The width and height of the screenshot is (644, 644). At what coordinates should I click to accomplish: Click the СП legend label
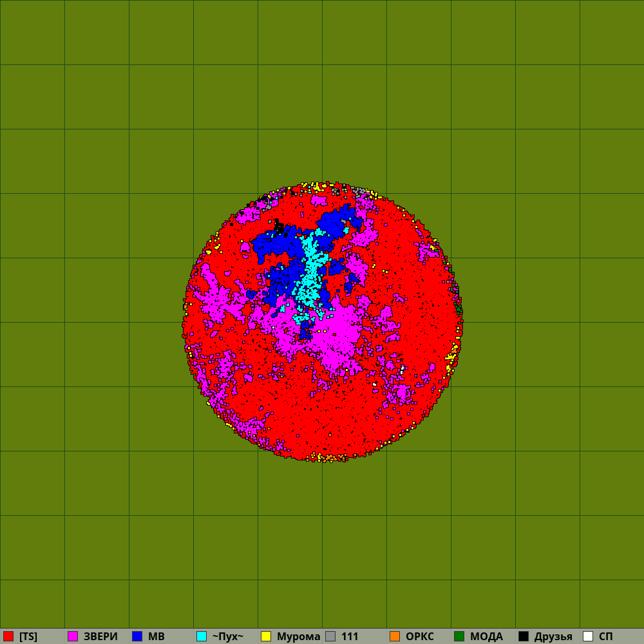606,637
